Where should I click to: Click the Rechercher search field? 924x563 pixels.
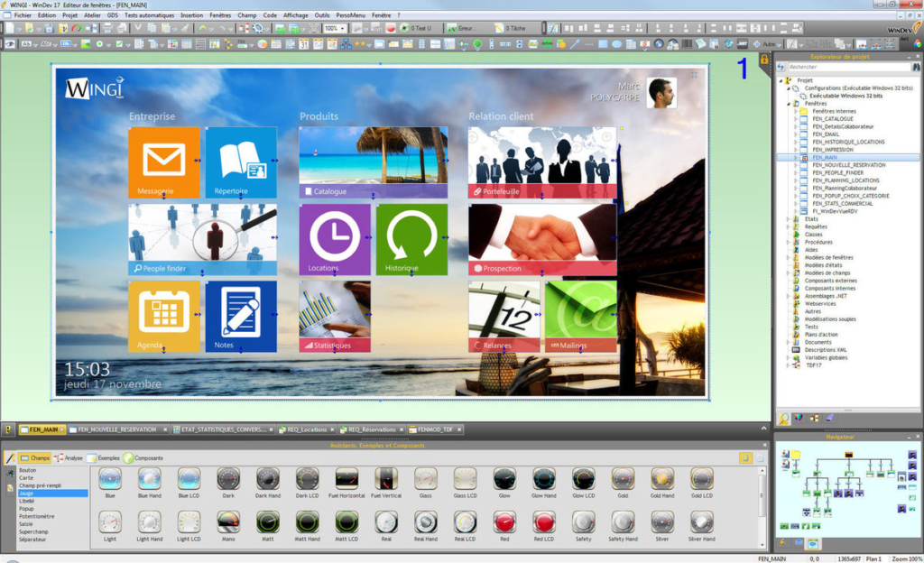pos(846,67)
